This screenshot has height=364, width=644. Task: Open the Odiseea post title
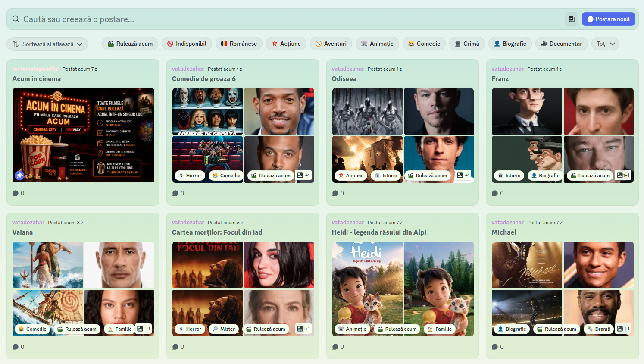(344, 79)
